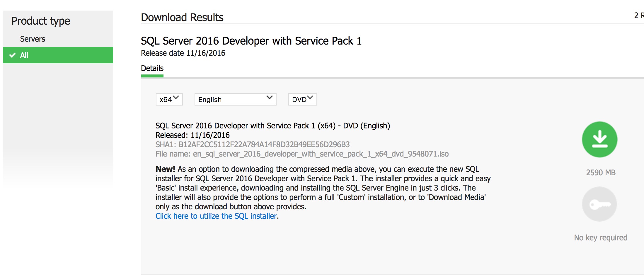Click the green download icon
Viewport: 644px width, 275px height.
(599, 140)
